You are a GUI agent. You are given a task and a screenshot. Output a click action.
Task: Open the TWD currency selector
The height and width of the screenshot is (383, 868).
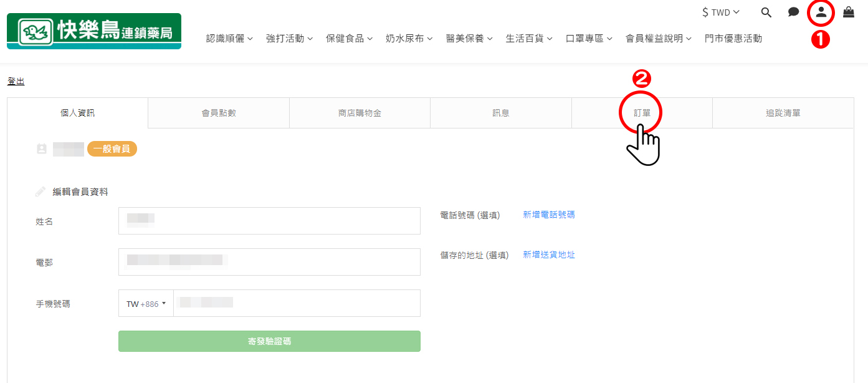coord(720,12)
